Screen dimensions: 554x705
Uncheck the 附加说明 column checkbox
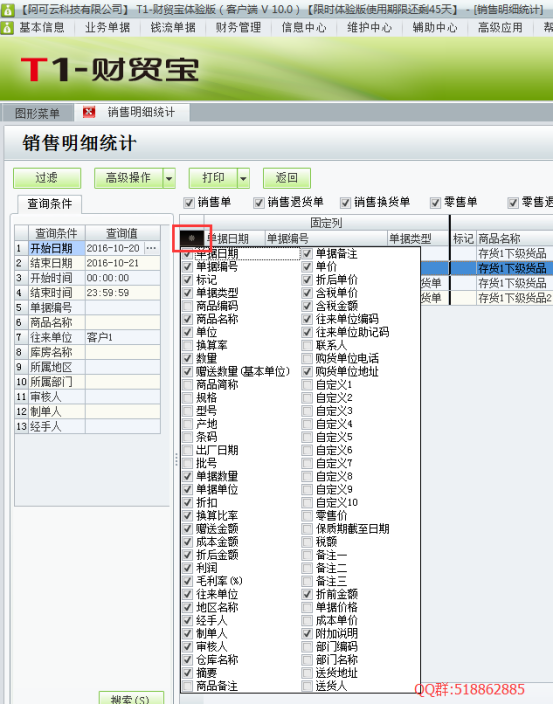pyautogui.click(x=307, y=634)
